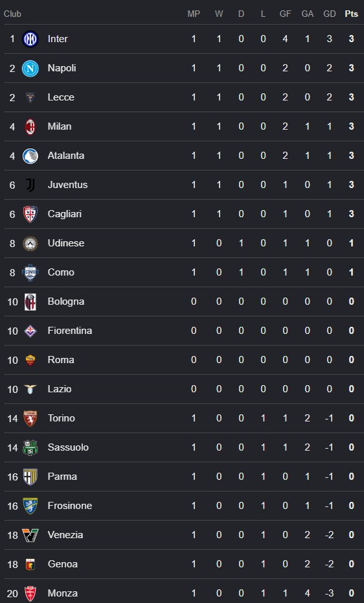Image resolution: width=364 pixels, height=603 pixels.
Task: Click the Monza club crest
Action: 30,593
